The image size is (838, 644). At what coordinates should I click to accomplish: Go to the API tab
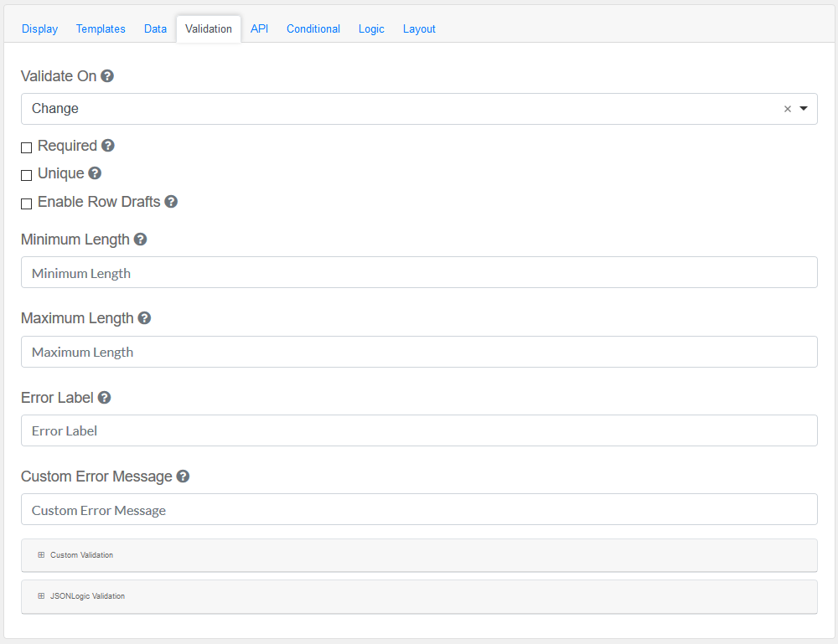pos(260,28)
